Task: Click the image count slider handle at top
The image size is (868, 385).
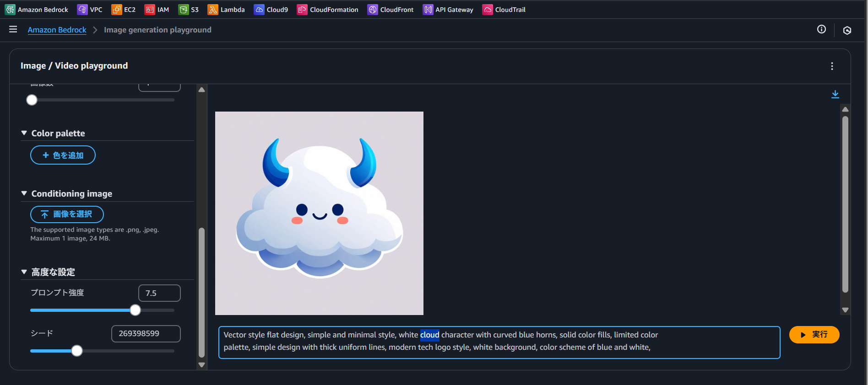Action: (x=32, y=100)
